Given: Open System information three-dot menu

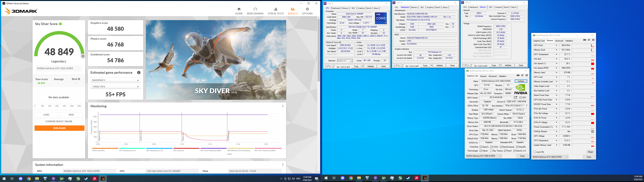Looking at the screenshot, I should click(x=283, y=165).
